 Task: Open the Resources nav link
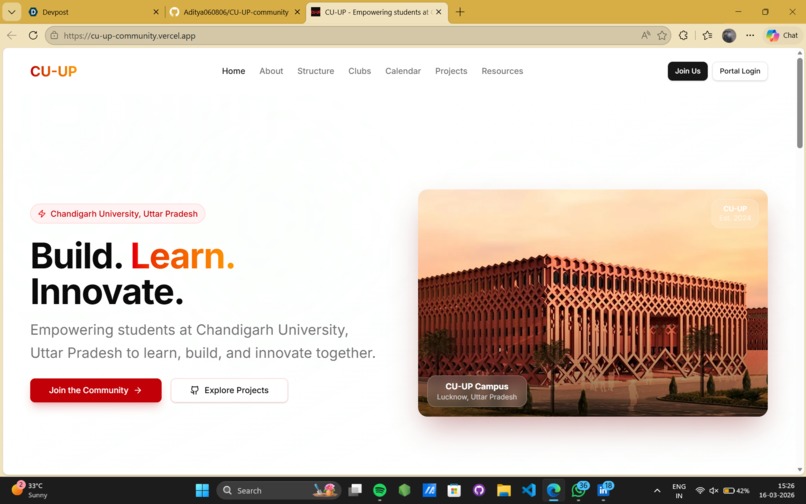tap(502, 71)
